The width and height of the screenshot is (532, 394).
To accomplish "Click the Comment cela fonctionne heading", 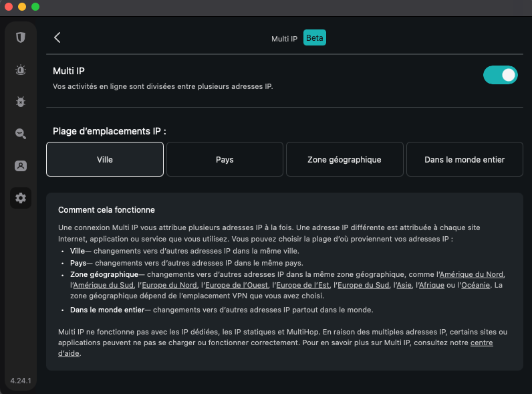I will coord(106,210).
